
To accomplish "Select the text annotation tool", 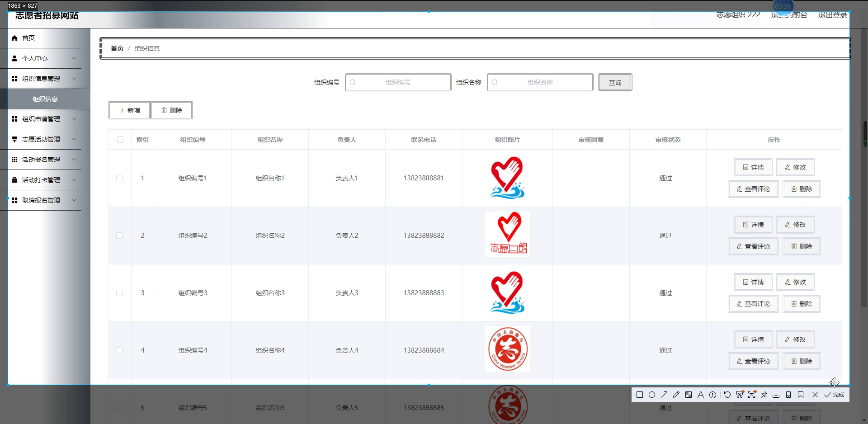I will (x=701, y=395).
